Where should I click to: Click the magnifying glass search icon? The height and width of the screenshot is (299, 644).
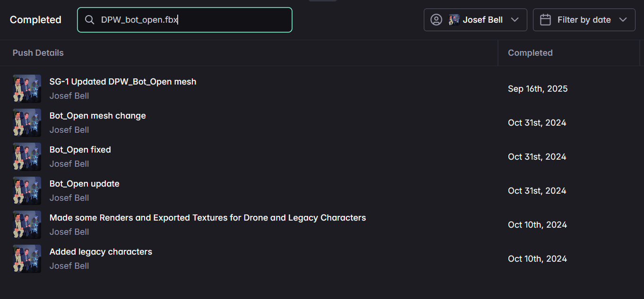point(89,19)
